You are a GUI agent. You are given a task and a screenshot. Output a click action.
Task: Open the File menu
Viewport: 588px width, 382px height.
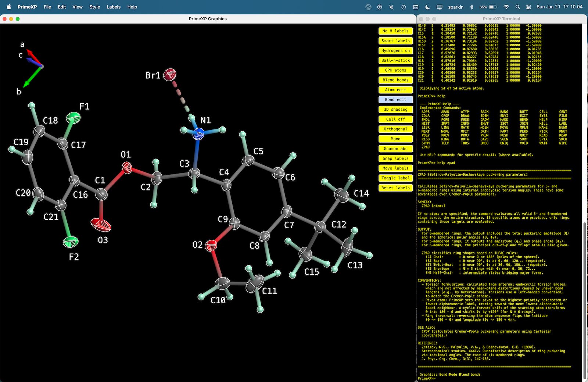47,7
